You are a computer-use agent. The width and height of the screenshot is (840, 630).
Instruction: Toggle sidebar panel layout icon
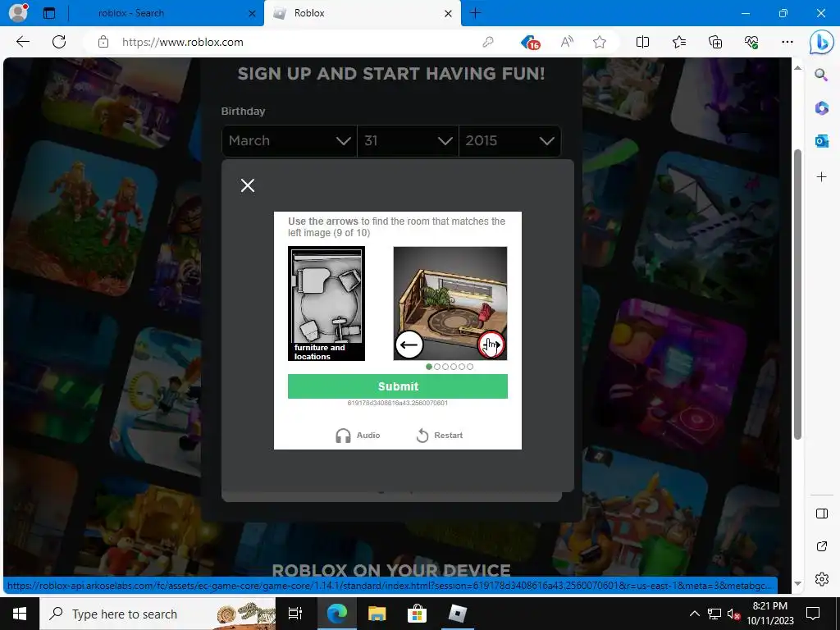tap(821, 514)
